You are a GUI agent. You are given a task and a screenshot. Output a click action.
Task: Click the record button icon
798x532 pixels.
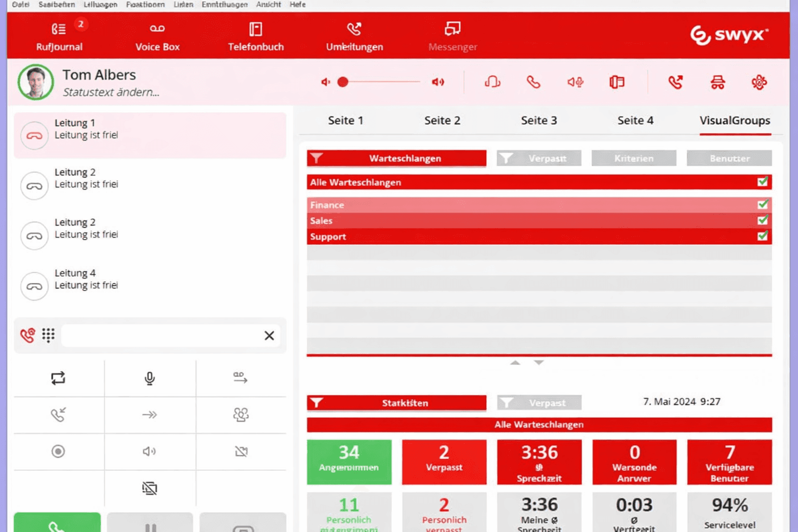(58, 451)
